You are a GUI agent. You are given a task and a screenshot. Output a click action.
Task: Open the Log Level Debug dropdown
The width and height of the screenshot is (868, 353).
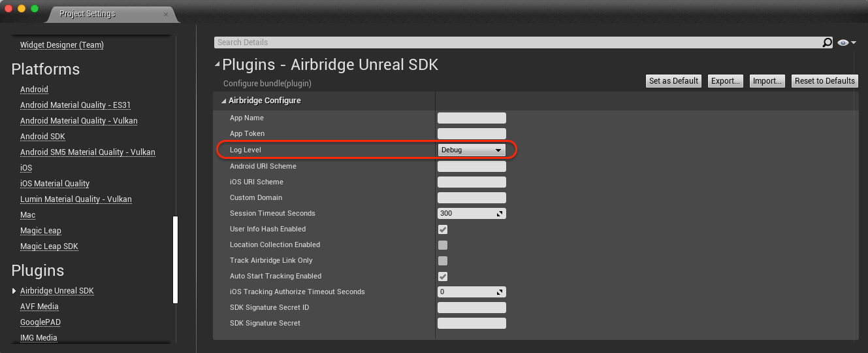tap(472, 150)
